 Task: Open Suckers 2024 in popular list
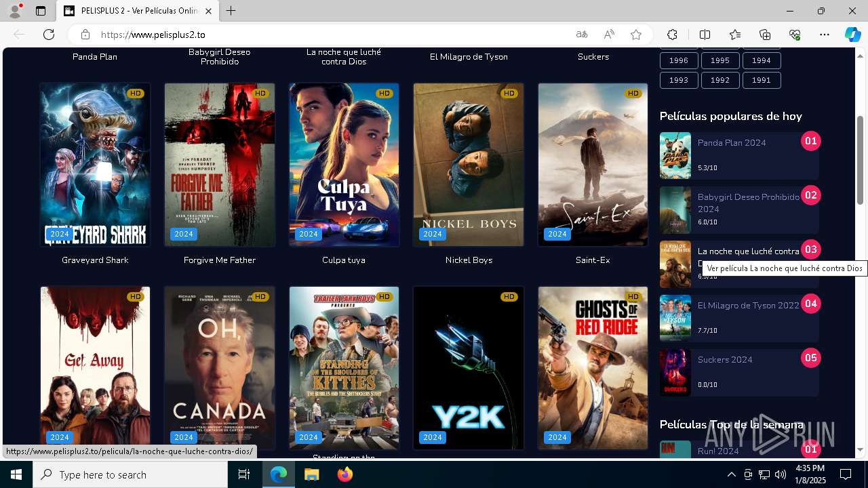click(725, 360)
